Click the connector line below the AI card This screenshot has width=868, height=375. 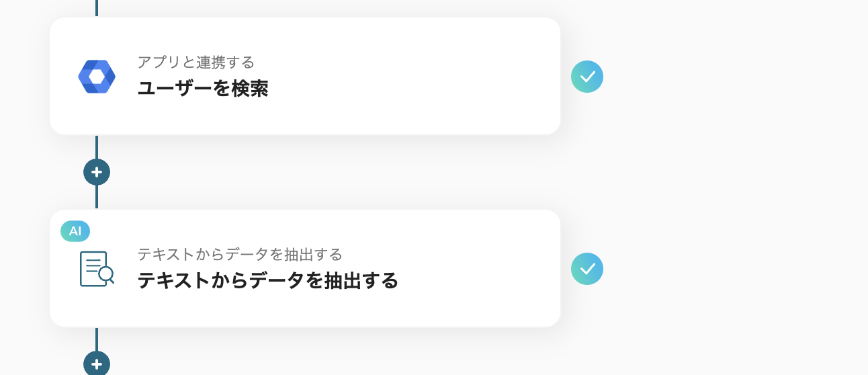97,339
